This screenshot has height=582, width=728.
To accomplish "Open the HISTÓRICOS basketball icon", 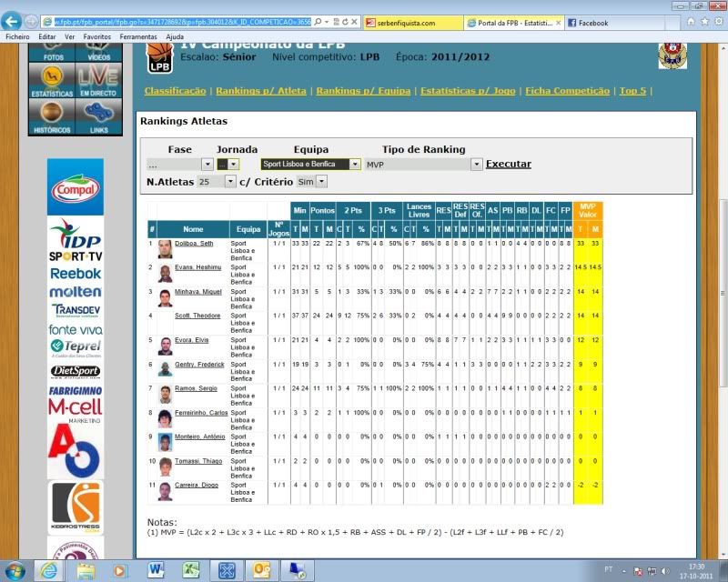I will tap(52, 117).
